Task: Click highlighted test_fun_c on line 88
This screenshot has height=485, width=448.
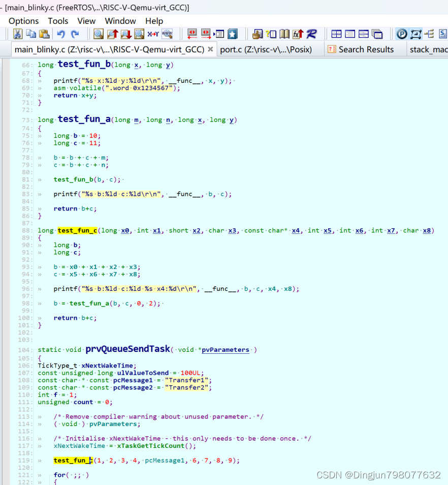Action: [77, 230]
